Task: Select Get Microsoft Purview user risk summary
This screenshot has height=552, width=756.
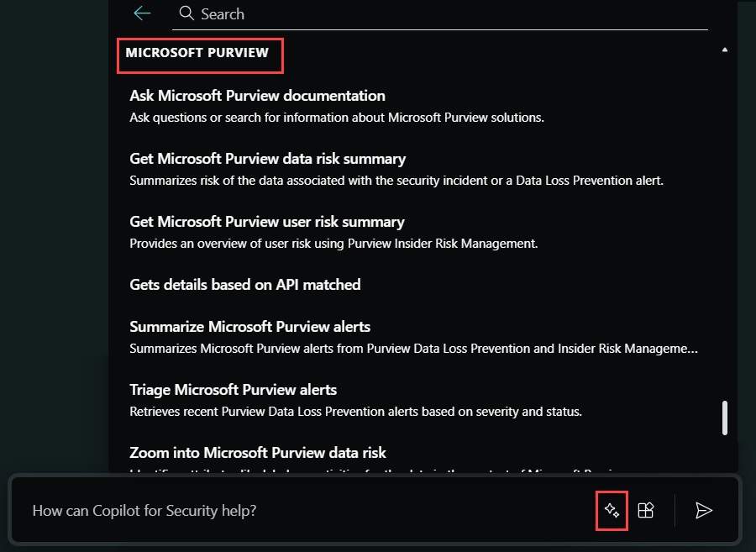Action: click(x=266, y=222)
